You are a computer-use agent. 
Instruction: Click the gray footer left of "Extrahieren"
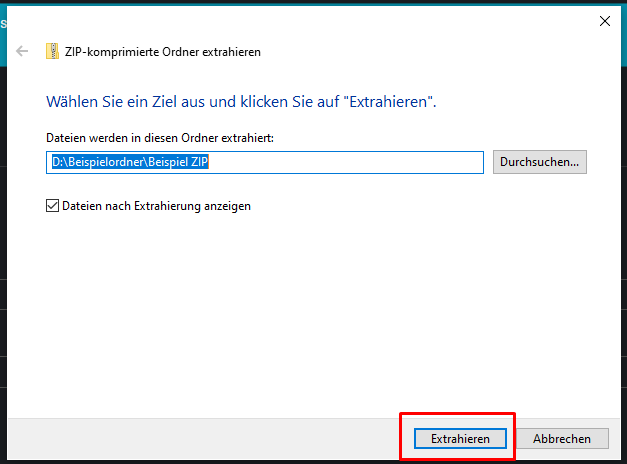pyautogui.click(x=200, y=438)
